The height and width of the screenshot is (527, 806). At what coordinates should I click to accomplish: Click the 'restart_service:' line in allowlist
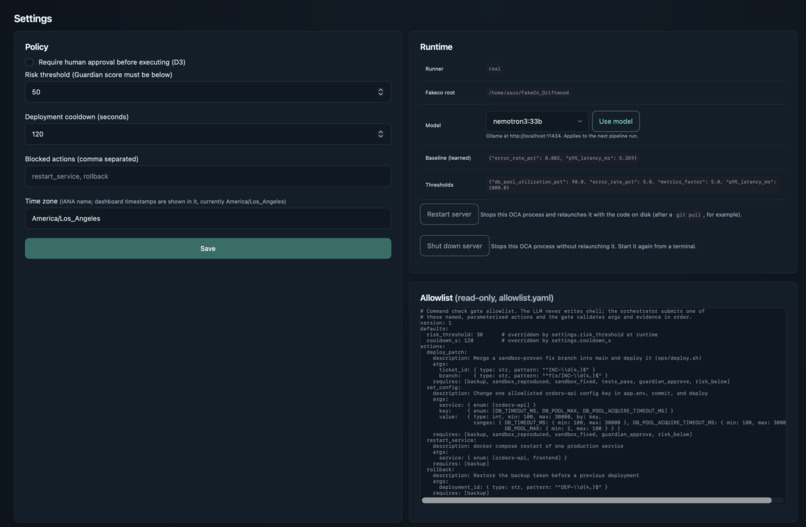(x=451, y=440)
